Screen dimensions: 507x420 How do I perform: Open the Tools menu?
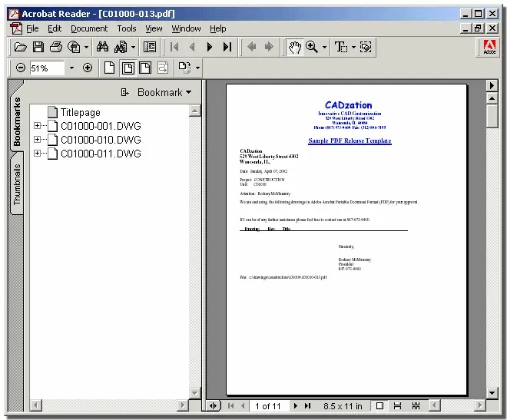coord(127,28)
